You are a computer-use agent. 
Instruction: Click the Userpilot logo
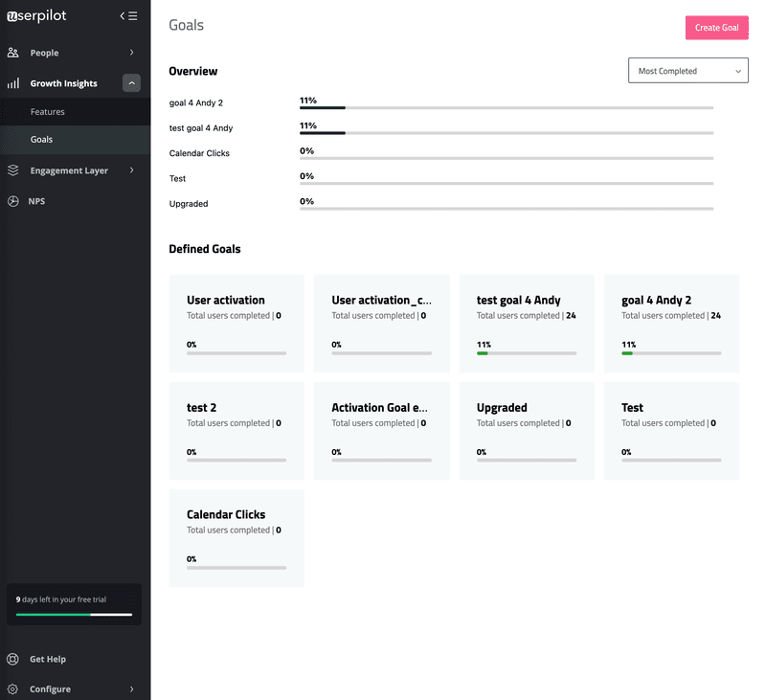[38, 15]
